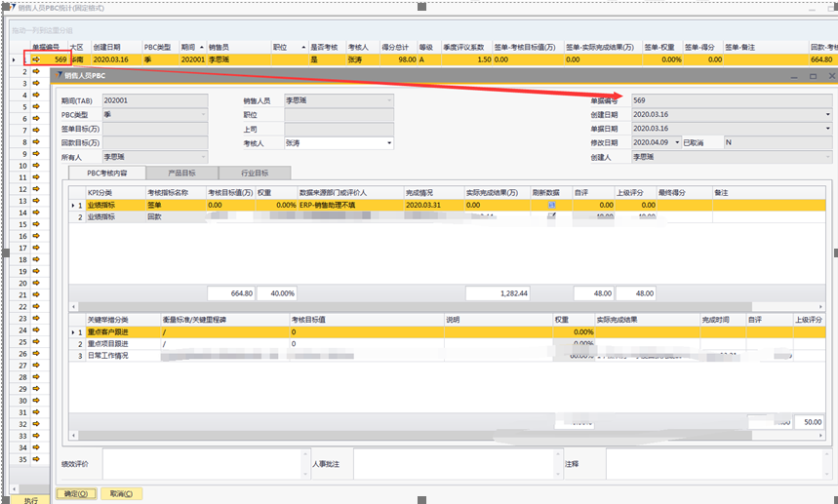Screen dimensions: 838x504
Task: Click the yellow arrow in row 12
Action: tap(36, 189)
